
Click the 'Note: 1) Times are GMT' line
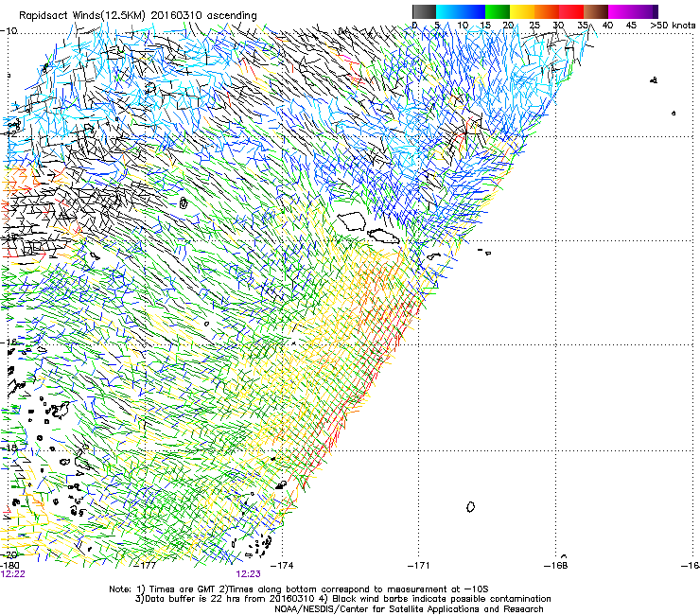[x=299, y=589]
